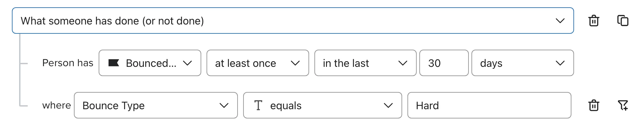This screenshot has height=137, width=644.
Task: Click the 30 number input field
Action: [444, 63]
